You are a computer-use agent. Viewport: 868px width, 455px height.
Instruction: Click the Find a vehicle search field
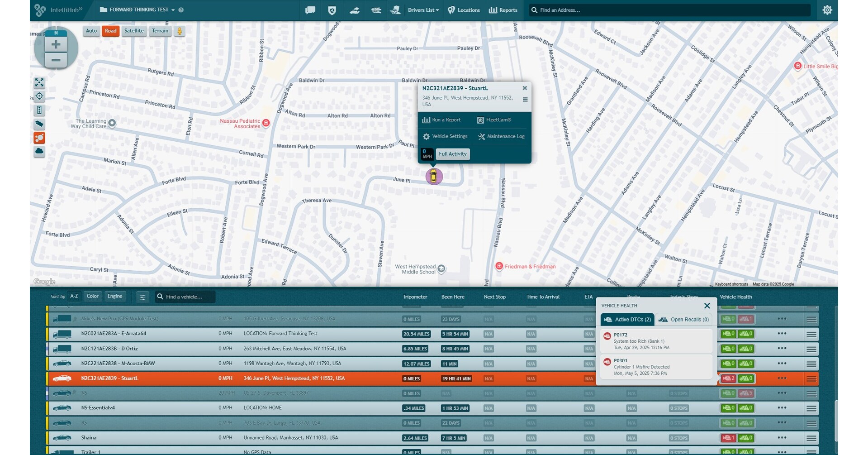point(185,297)
